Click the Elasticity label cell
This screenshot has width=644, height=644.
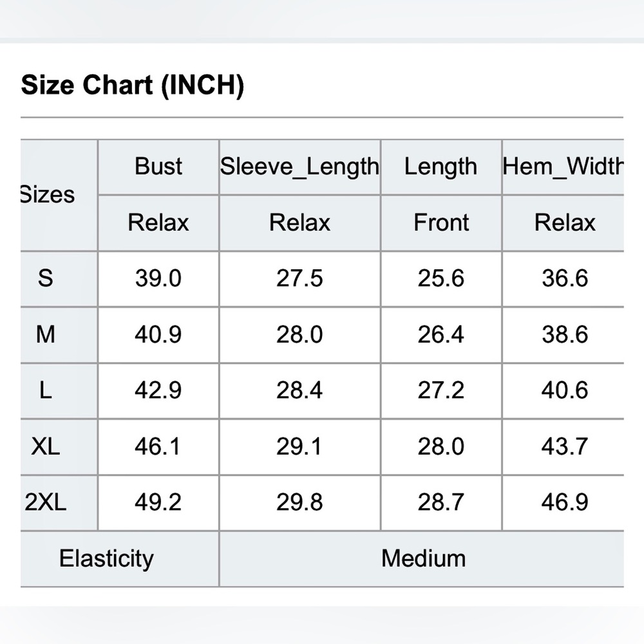point(120,558)
